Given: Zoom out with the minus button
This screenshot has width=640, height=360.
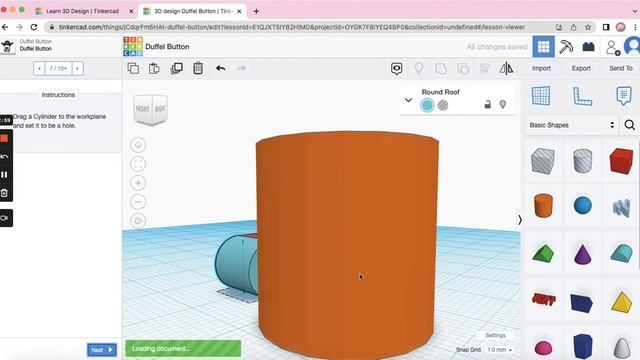Looking at the screenshot, I should click(x=138, y=202).
